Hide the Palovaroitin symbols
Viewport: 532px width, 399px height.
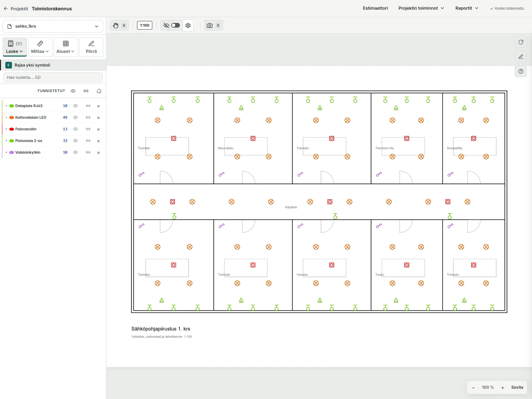(x=75, y=129)
